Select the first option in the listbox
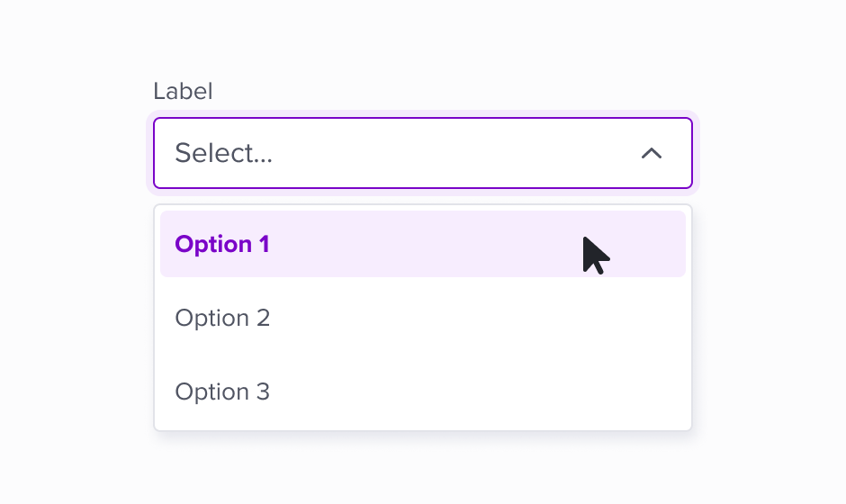 tap(422, 244)
